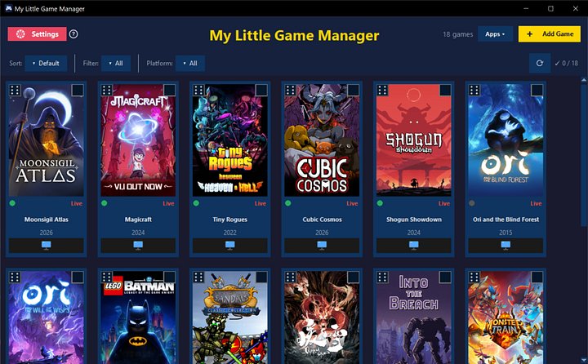Click the app icon in title bar
Viewport: 588px width, 364px height.
[8, 8]
